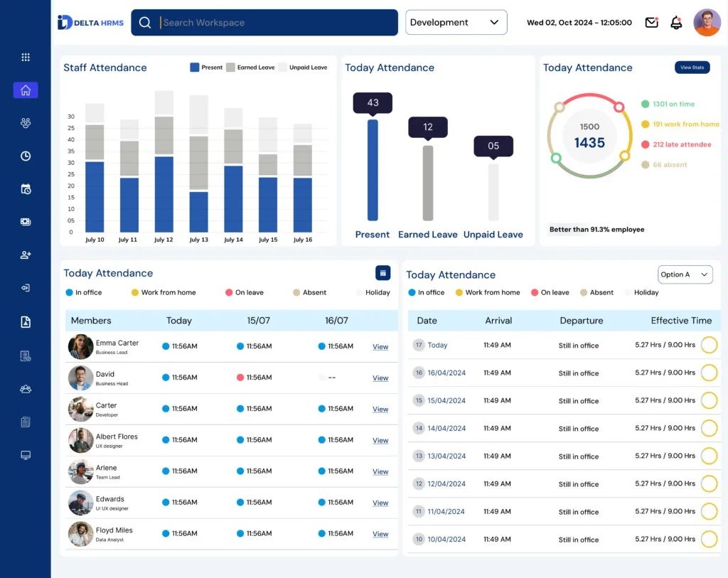Viewport: 728px width, 578px height.
Task: Open the Option A dropdown
Action: (685, 274)
